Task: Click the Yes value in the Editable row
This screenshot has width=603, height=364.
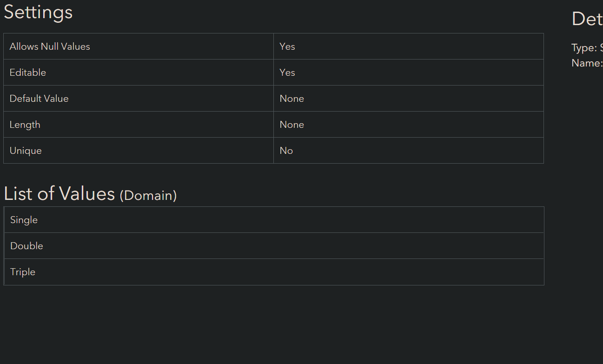Action: 287,73
